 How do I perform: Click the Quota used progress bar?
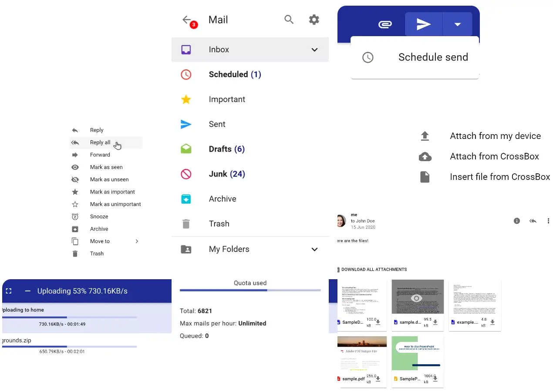click(x=250, y=290)
